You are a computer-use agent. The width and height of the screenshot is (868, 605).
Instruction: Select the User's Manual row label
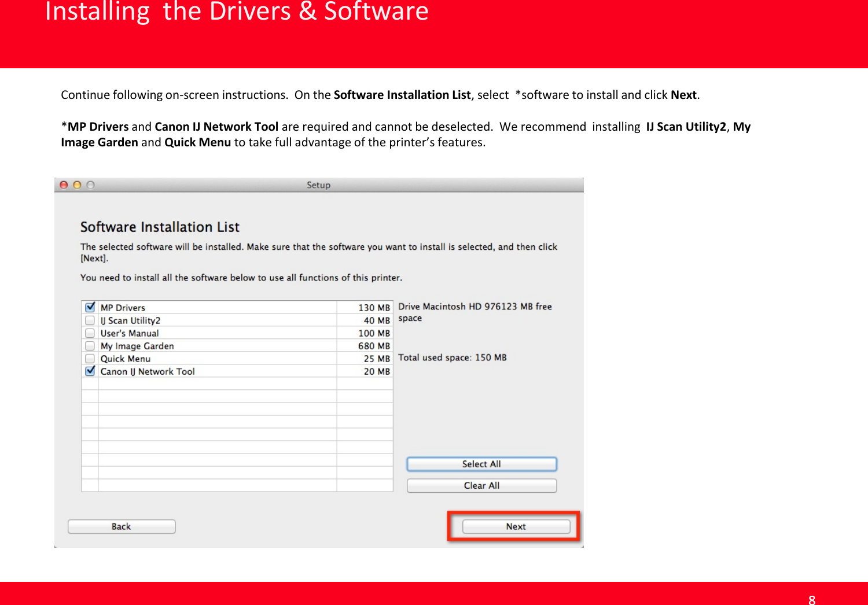click(x=130, y=333)
